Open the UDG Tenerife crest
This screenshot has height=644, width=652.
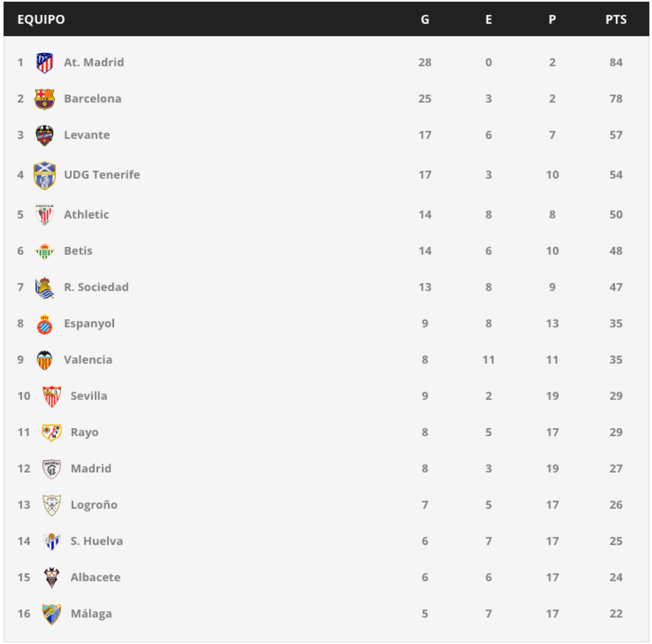point(45,175)
